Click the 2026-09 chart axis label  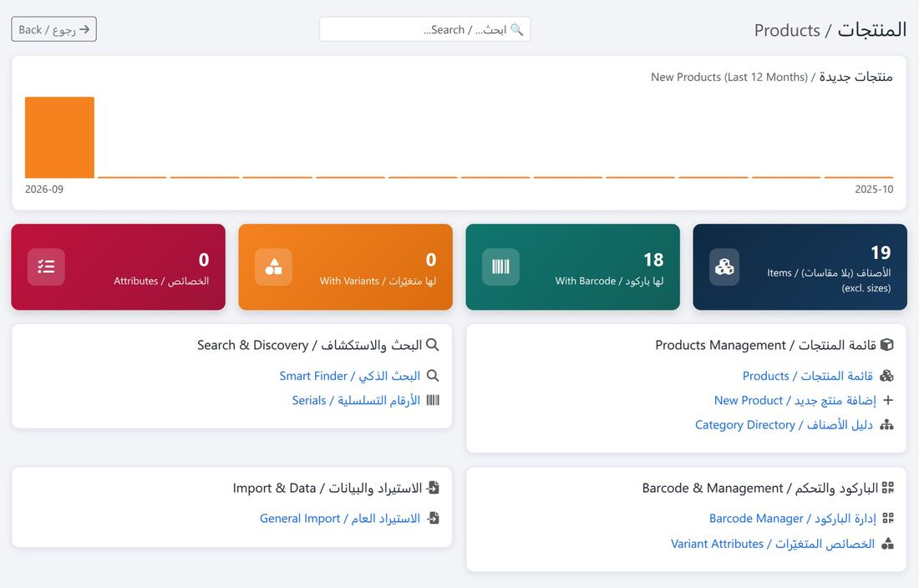[x=44, y=189]
